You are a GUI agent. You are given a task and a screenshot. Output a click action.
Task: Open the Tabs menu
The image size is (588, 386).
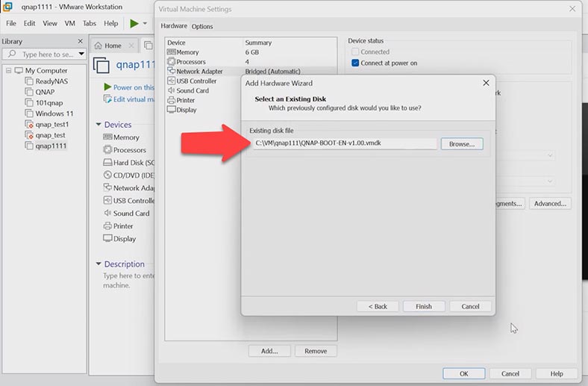tap(90, 23)
